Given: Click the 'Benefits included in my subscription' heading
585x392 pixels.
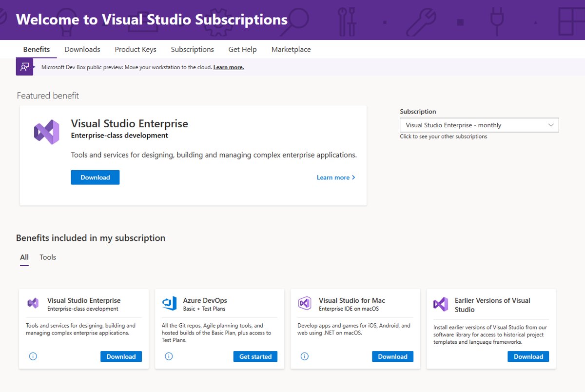Looking at the screenshot, I should click(x=91, y=238).
